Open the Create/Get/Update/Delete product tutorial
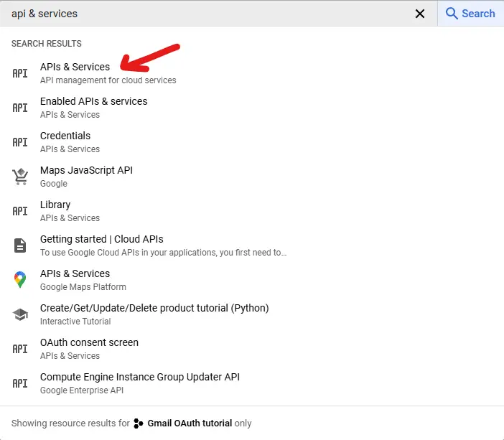The width and height of the screenshot is (504, 440). [252, 314]
